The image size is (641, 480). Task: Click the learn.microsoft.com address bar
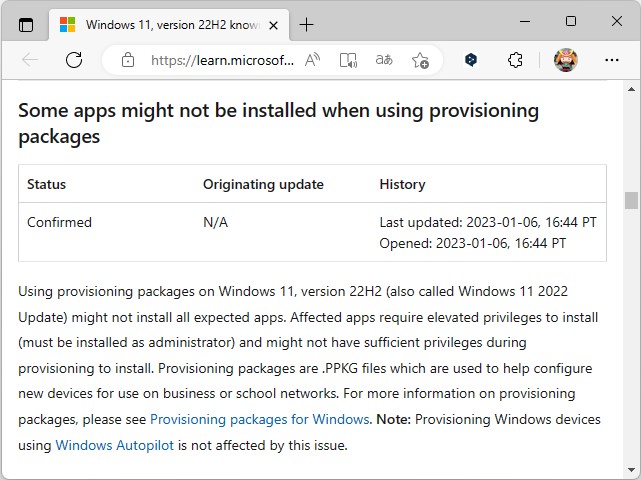click(x=222, y=60)
